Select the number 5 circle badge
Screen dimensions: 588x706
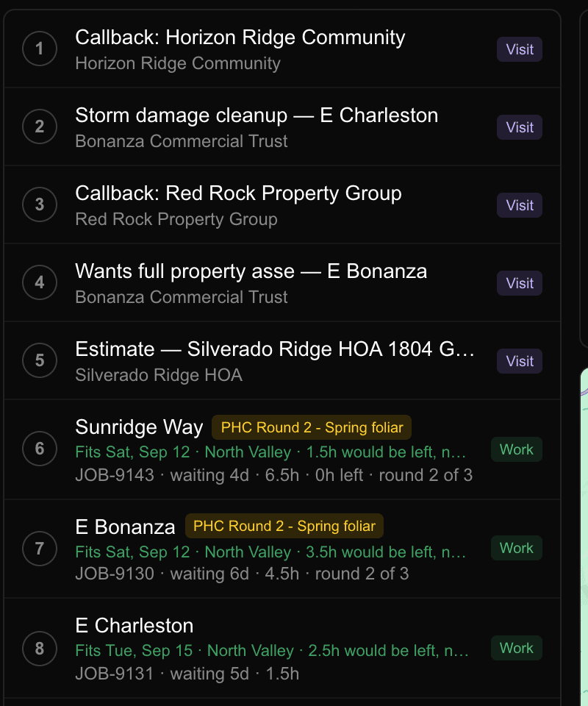(40, 360)
